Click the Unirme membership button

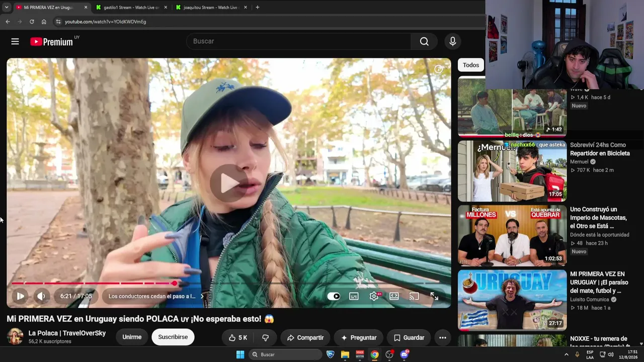pyautogui.click(x=132, y=337)
